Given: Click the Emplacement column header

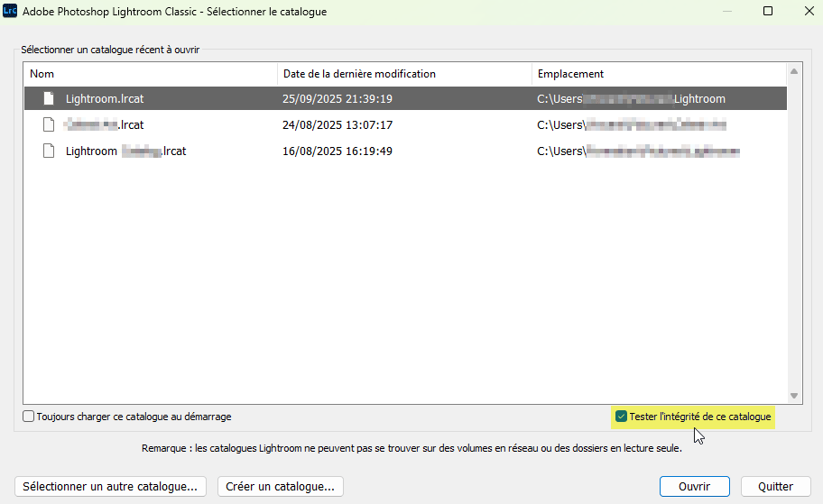Looking at the screenshot, I should coord(659,74).
